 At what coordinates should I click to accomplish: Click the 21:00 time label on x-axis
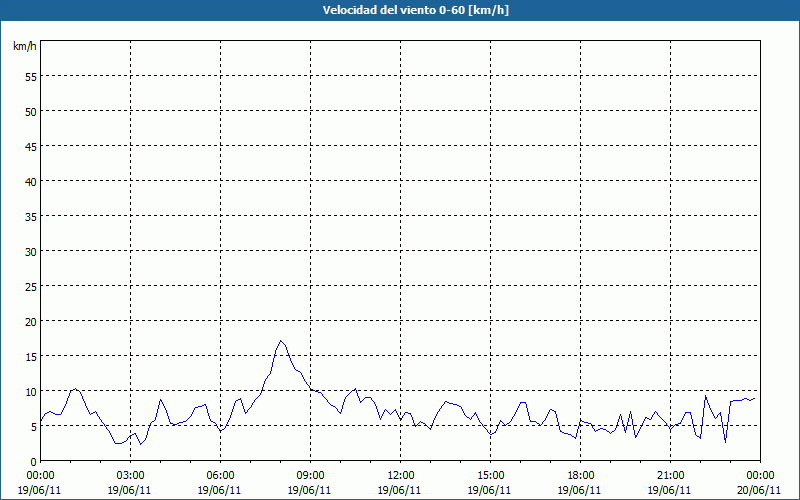pos(670,476)
